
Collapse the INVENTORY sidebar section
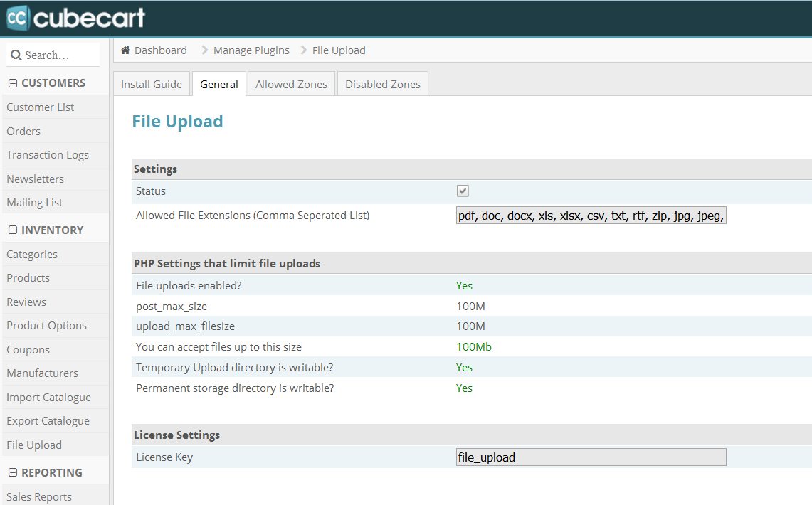coord(13,230)
